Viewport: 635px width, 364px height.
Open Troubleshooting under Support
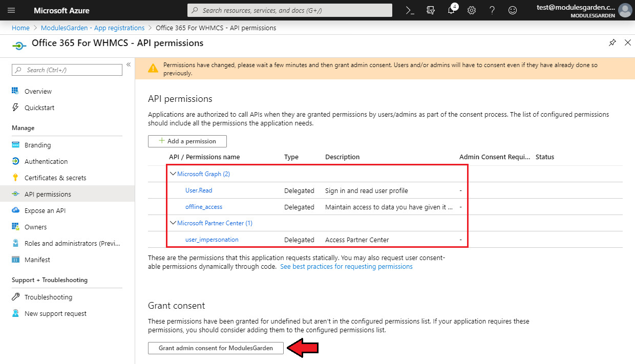pyautogui.click(x=49, y=297)
